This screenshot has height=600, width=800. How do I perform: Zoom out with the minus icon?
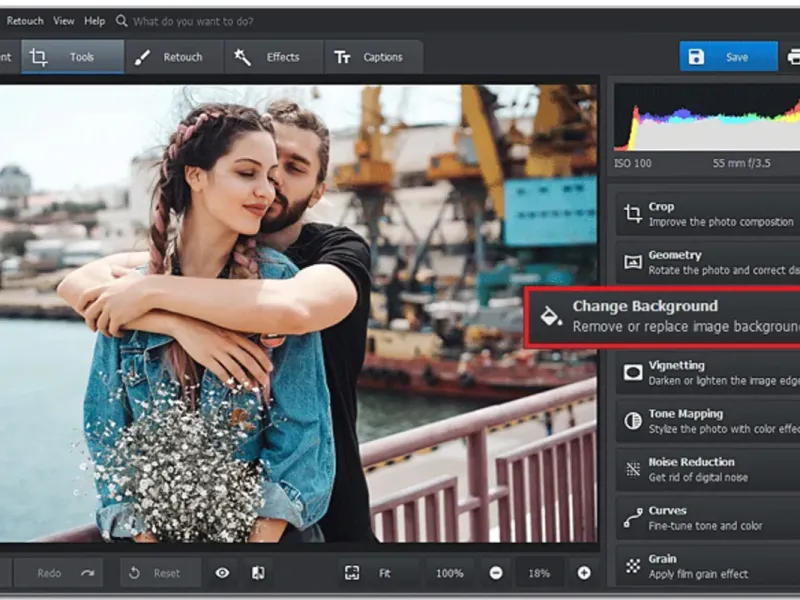(x=496, y=573)
